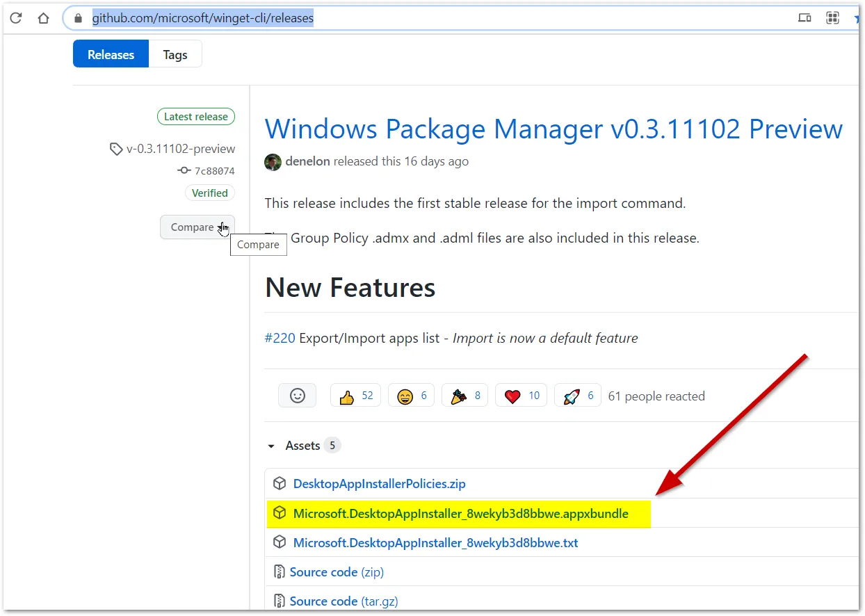This screenshot has width=865, height=616.
Task: Click package icon beside the appxbundle file
Action: pos(279,513)
